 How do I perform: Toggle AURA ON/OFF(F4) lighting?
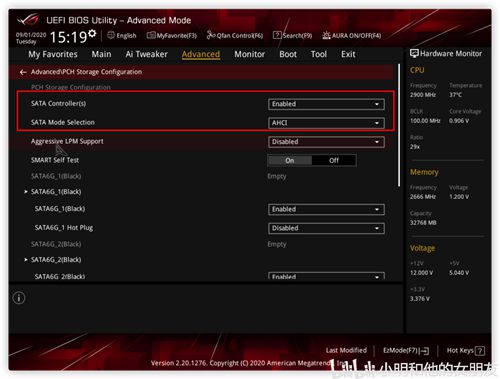click(x=352, y=35)
